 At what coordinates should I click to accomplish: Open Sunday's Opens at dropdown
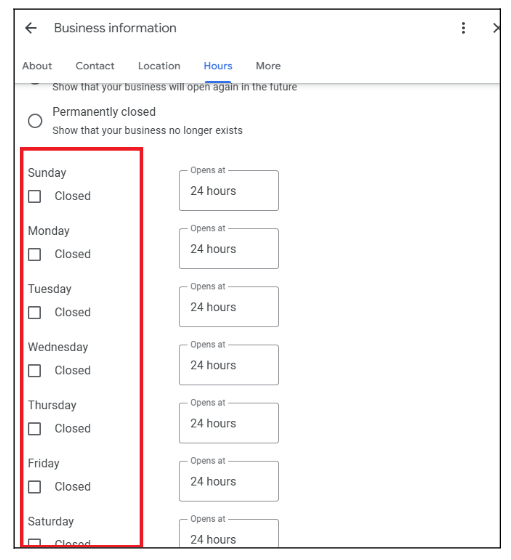[x=229, y=190]
